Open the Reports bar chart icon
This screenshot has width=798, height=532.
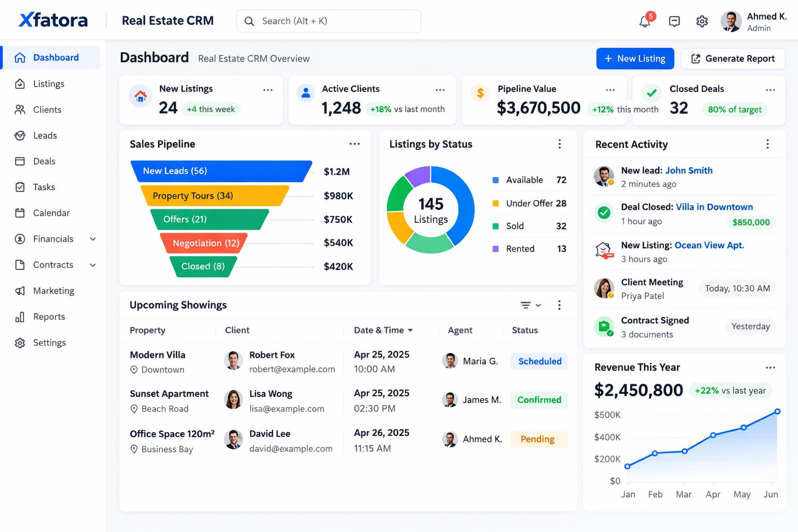(20, 317)
